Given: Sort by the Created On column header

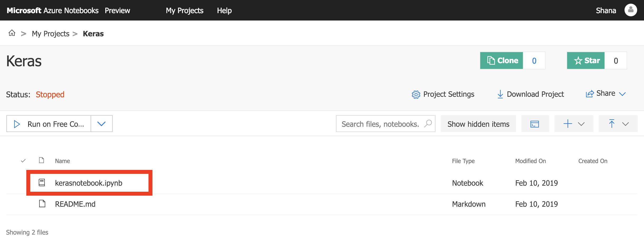Looking at the screenshot, I should tap(593, 161).
